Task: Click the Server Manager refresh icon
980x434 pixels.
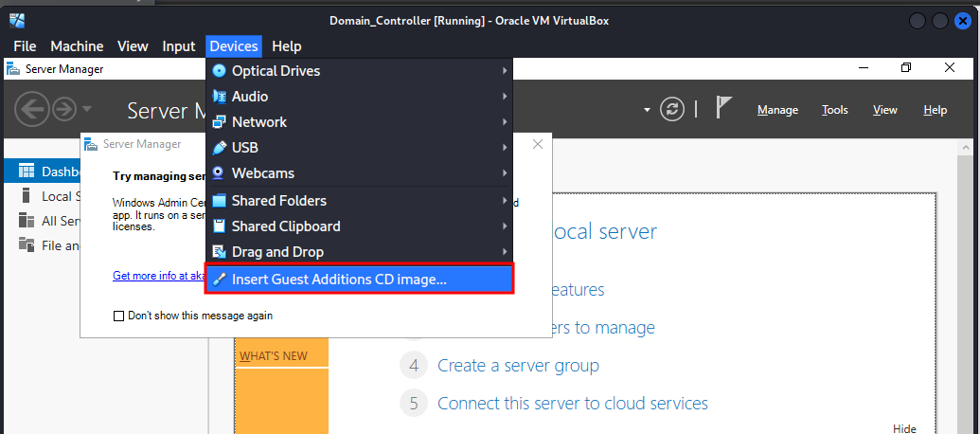Action: pos(672,110)
